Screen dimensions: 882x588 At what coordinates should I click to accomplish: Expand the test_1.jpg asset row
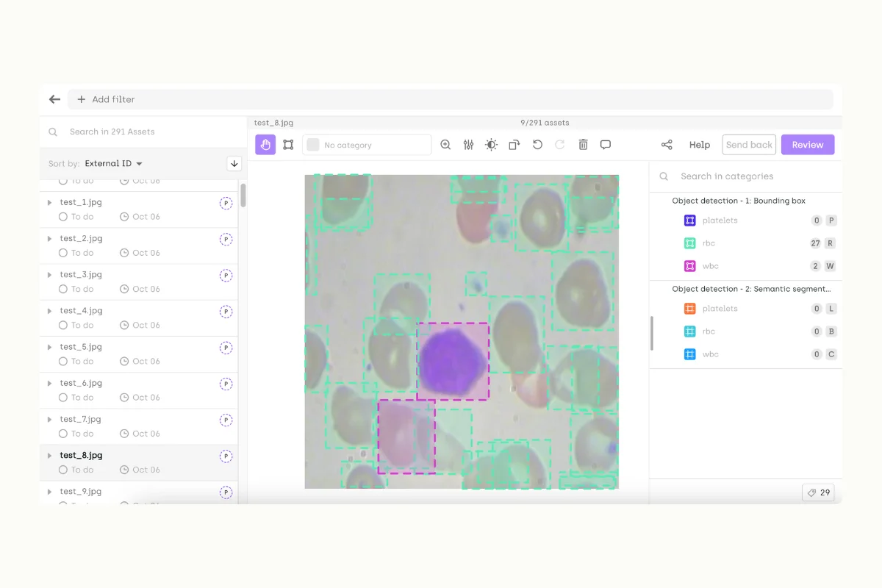pyautogui.click(x=49, y=202)
